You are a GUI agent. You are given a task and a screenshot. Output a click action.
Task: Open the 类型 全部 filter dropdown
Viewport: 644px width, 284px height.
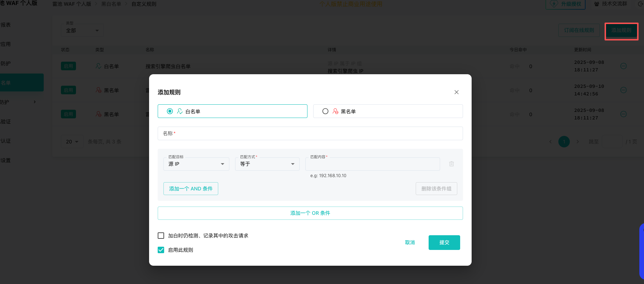(x=82, y=30)
